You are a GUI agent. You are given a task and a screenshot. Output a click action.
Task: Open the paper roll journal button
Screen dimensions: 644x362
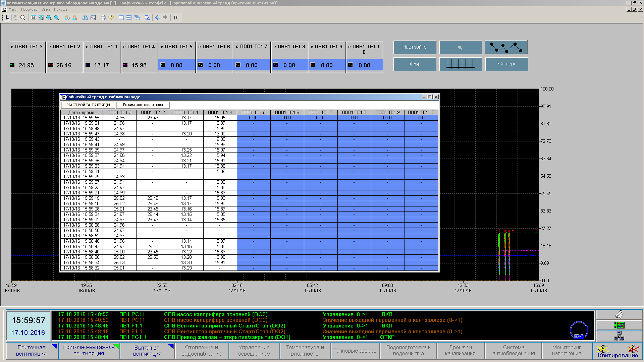pyautogui.click(x=619, y=314)
